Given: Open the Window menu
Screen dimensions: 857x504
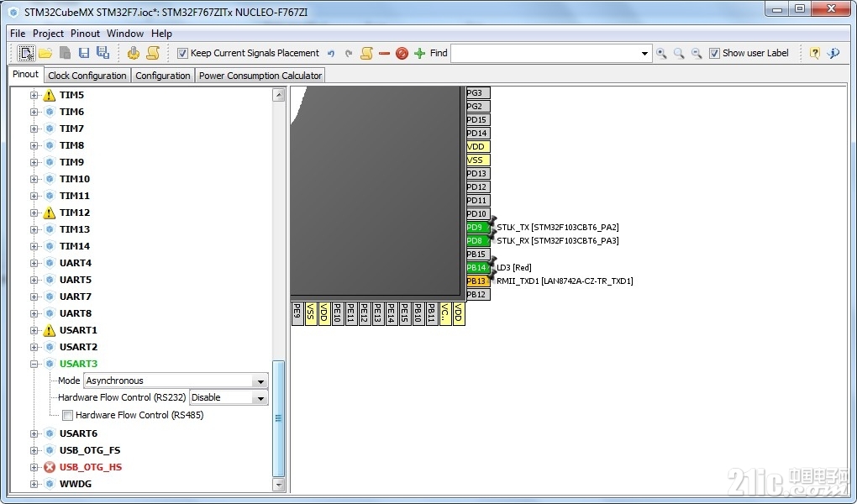Looking at the screenshot, I should (x=125, y=34).
